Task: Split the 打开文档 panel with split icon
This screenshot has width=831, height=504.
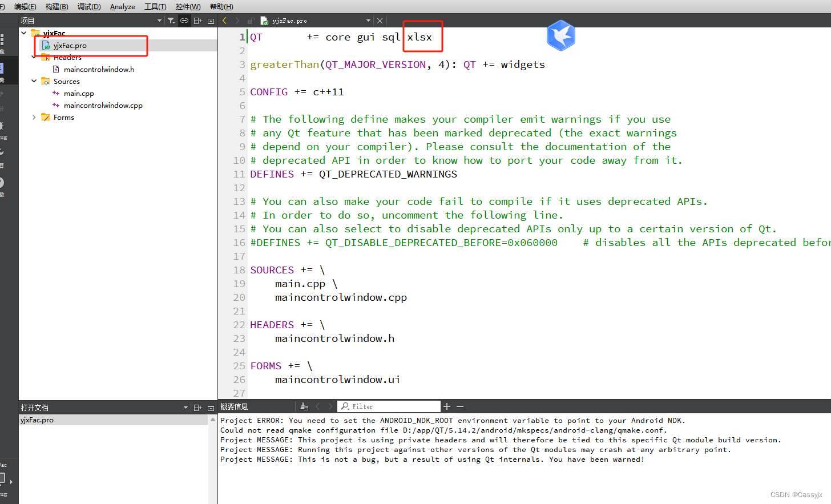Action: click(x=197, y=407)
